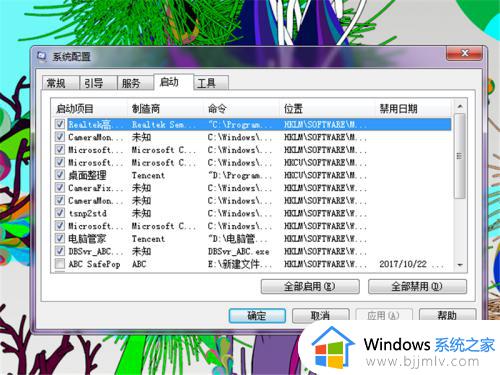Click the ABC manufacturer cell in SafePop row
The width and height of the screenshot is (500, 375).
(x=139, y=264)
